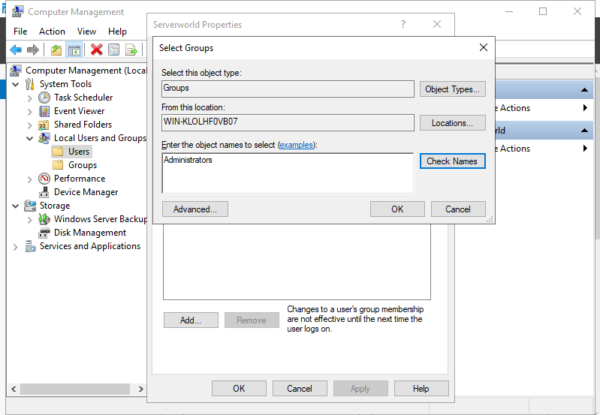Open the upper Actions submenu arrow
Image resolution: width=600 pixels, height=415 pixels.
pyautogui.click(x=585, y=108)
